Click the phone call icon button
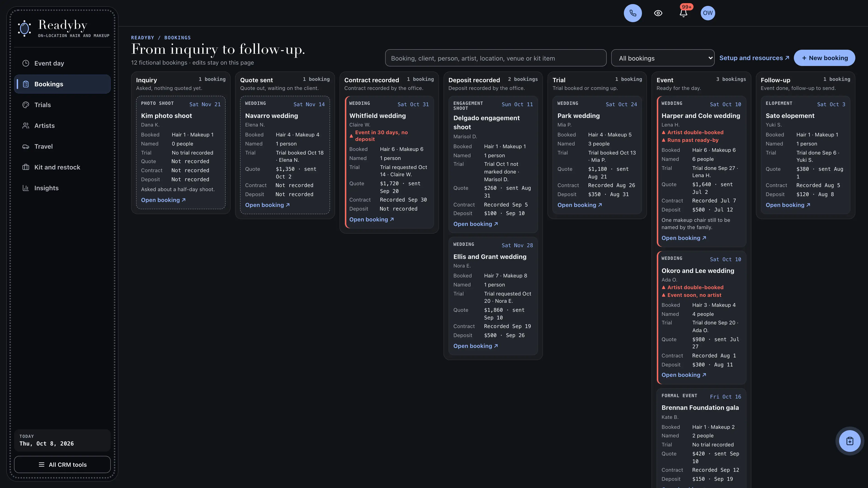Viewport: 868px width, 488px height. coord(632,13)
